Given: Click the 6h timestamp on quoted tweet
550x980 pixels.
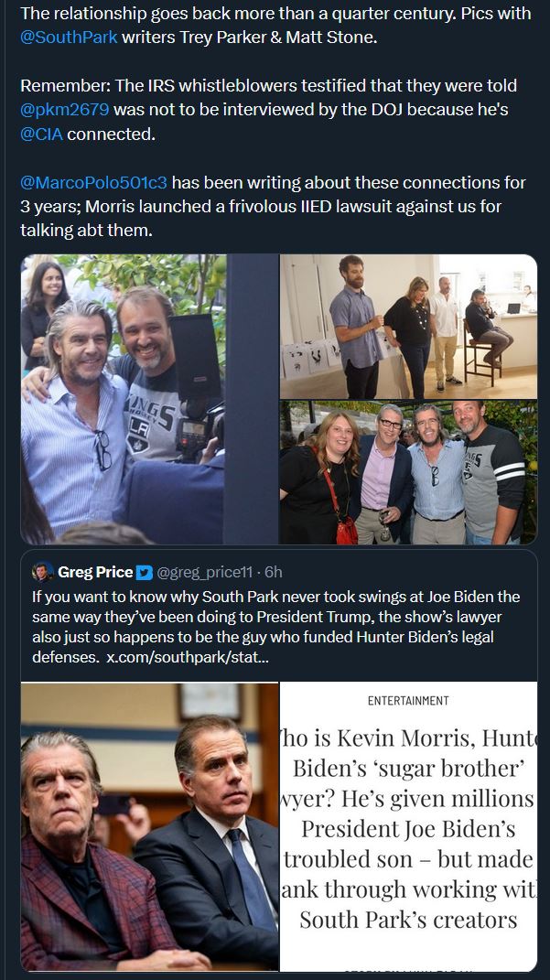Looking at the screenshot, I should tap(273, 572).
